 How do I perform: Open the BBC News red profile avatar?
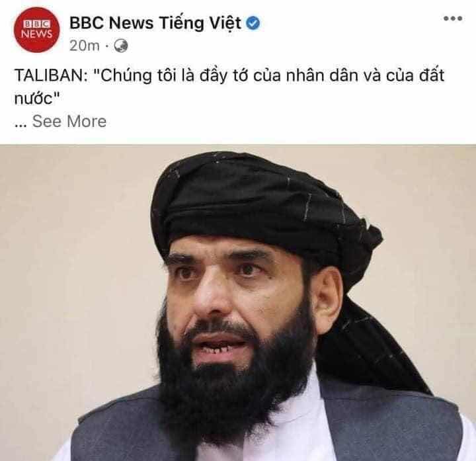click(37, 30)
